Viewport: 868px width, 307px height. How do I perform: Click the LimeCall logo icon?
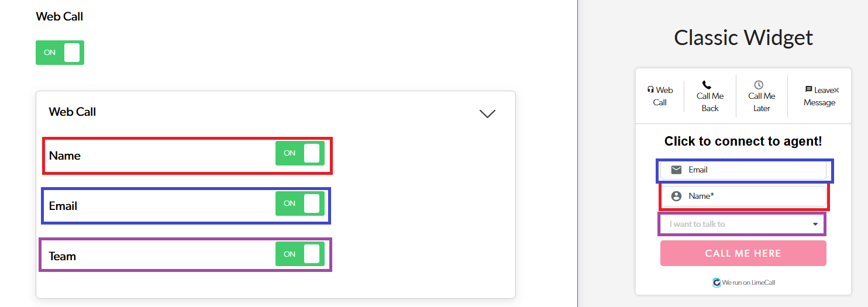pyautogui.click(x=717, y=282)
